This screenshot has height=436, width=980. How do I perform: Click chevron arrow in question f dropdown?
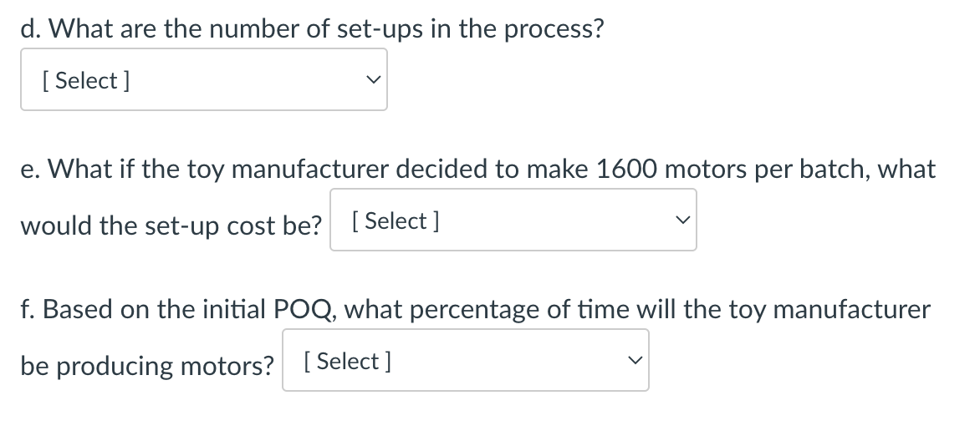[634, 361]
